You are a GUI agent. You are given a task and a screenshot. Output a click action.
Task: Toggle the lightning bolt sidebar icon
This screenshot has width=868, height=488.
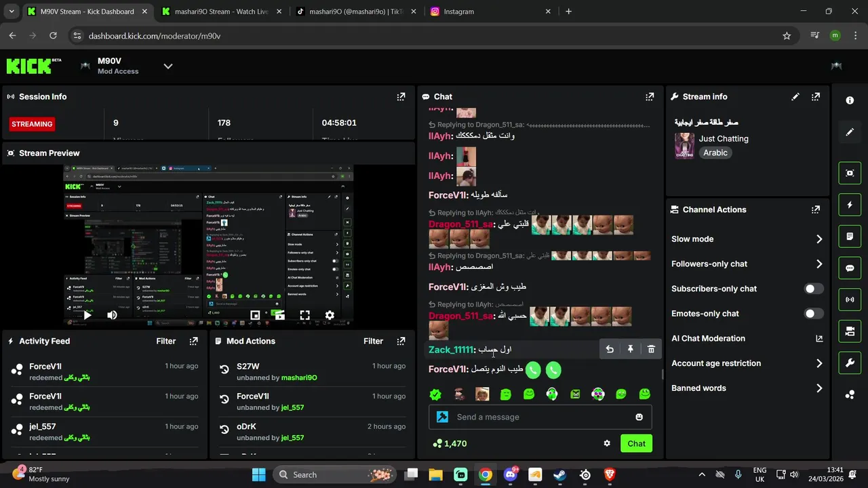(x=850, y=205)
